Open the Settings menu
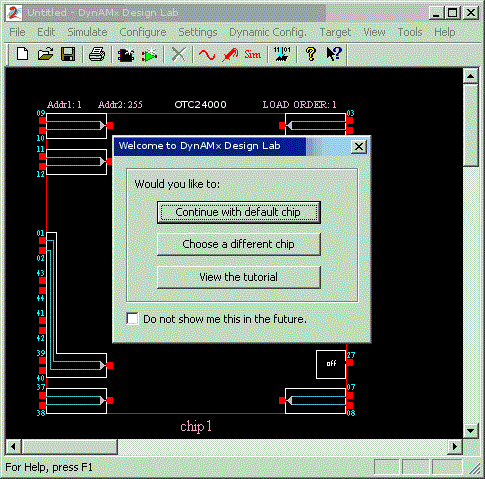This screenshot has height=479, width=485. tap(198, 32)
